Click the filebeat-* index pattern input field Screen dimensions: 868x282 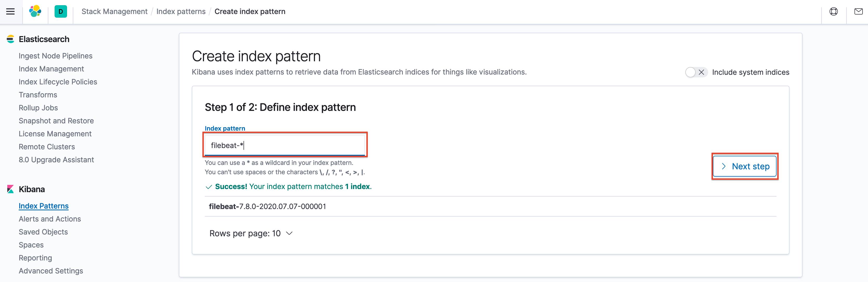coord(285,145)
